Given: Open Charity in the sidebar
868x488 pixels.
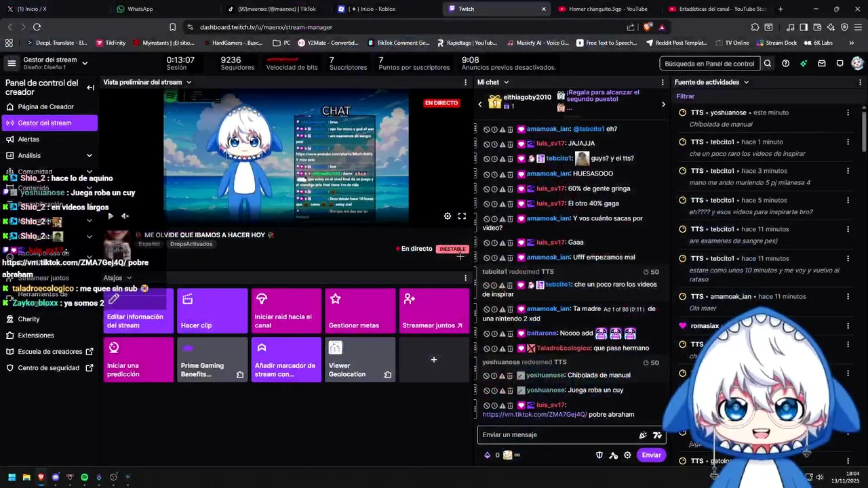Looking at the screenshot, I should click(x=28, y=319).
